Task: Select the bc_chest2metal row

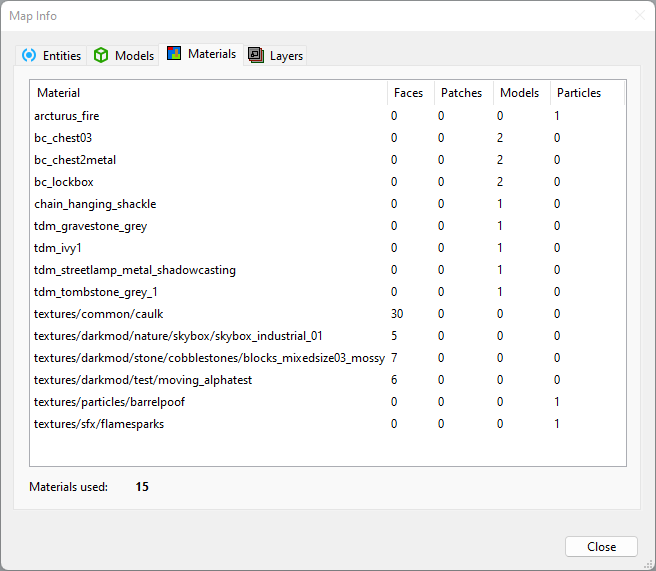Action: click(74, 160)
